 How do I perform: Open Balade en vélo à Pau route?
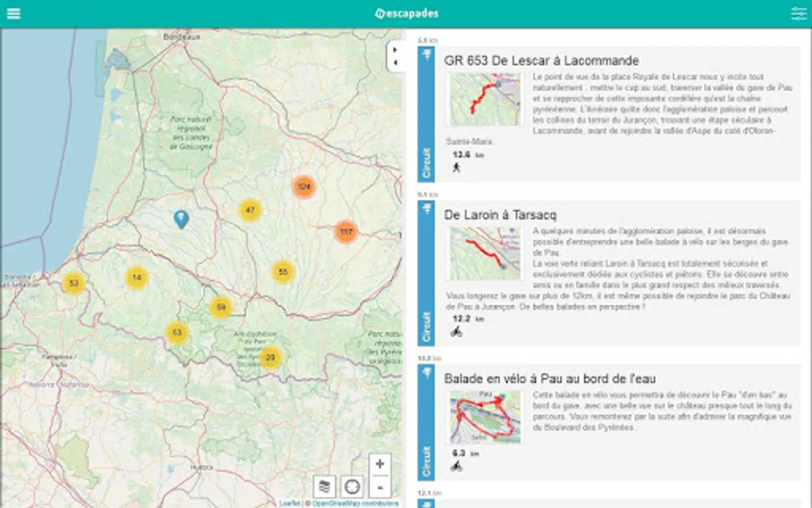click(x=550, y=379)
